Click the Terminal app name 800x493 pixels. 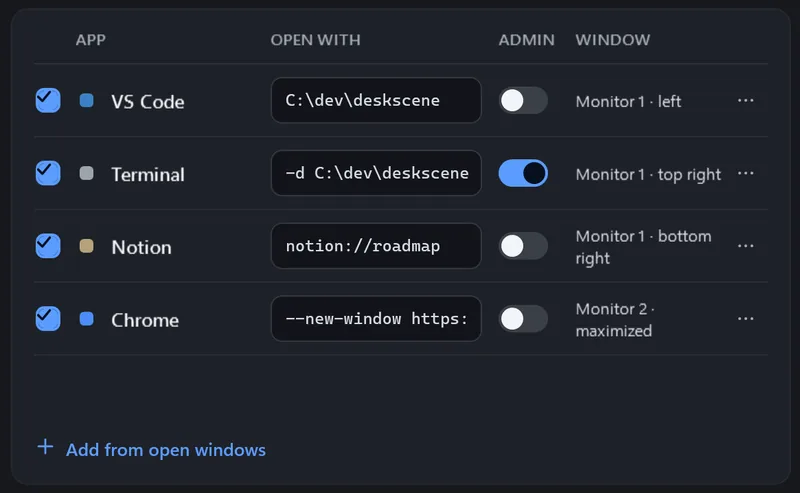click(148, 175)
